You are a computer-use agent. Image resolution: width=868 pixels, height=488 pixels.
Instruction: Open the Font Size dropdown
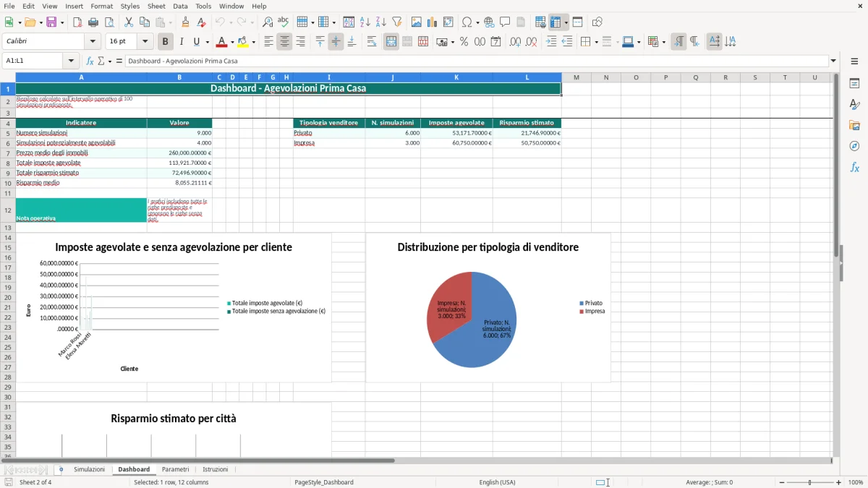coord(145,42)
